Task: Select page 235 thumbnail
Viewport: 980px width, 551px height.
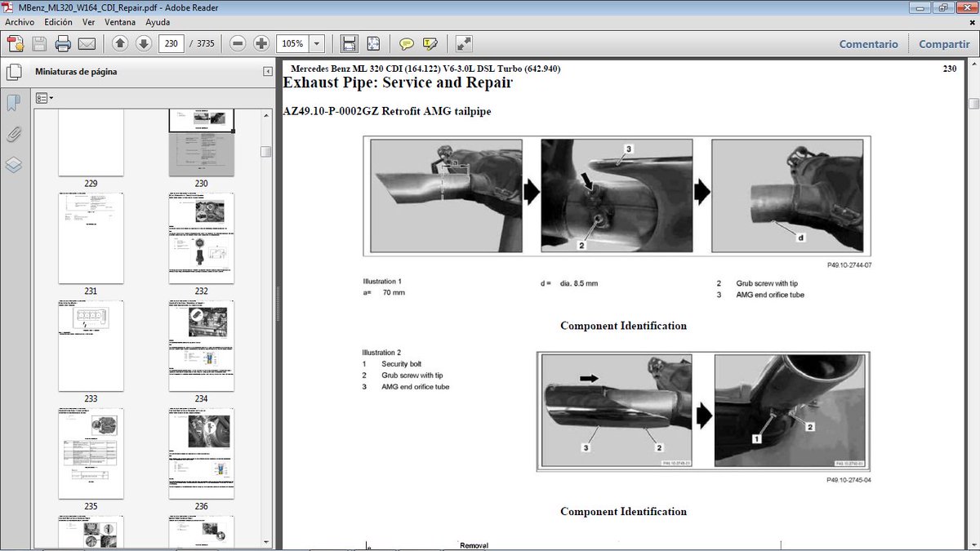Action: click(91, 454)
